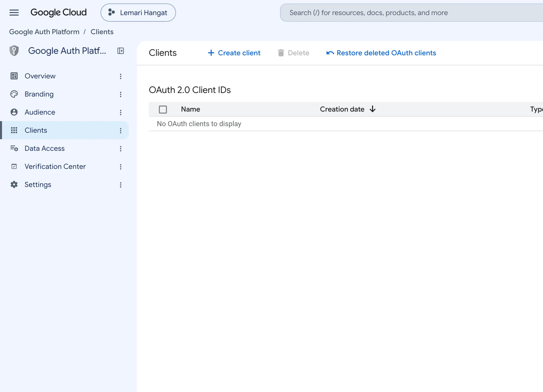
Task: Click the 'OAuth 2.0 Client IDs' heading
Action: 190,90
